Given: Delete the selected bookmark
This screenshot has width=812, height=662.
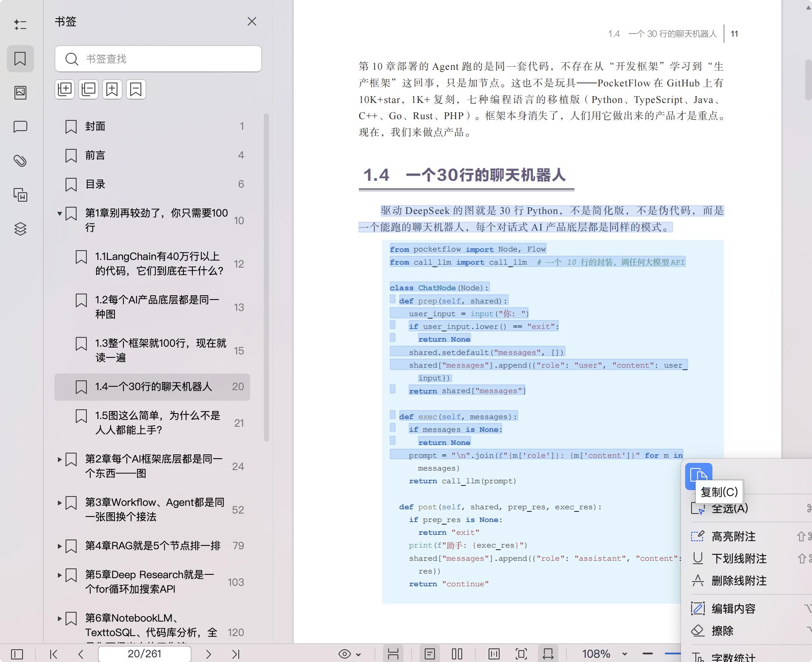Looking at the screenshot, I should (136, 89).
